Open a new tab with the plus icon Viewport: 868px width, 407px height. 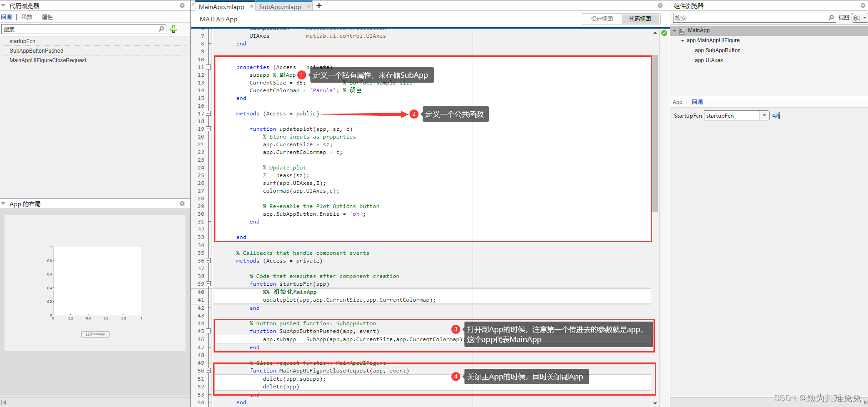point(319,5)
